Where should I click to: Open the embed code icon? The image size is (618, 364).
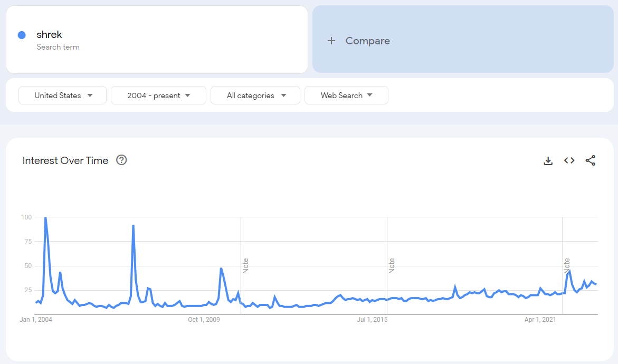569,160
